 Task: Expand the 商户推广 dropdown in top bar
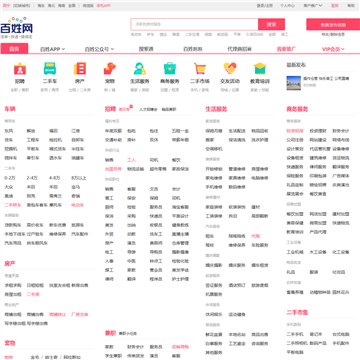[x=313, y=6]
